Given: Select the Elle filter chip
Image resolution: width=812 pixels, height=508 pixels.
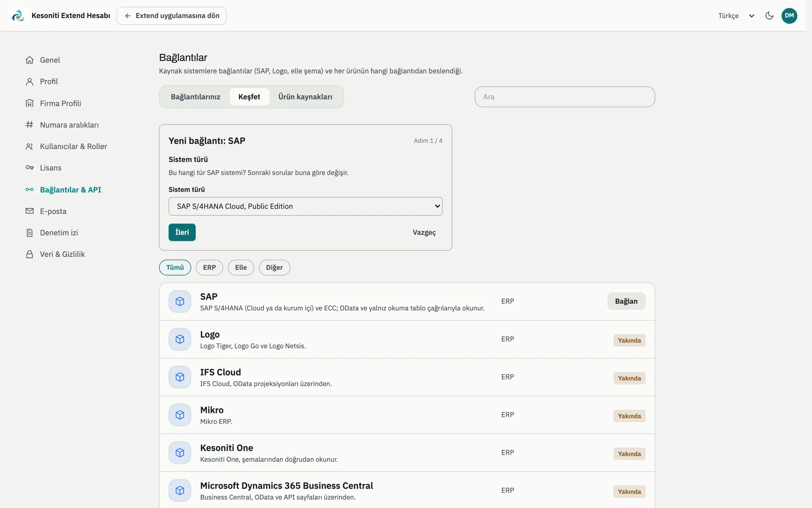Looking at the screenshot, I should pos(241,267).
